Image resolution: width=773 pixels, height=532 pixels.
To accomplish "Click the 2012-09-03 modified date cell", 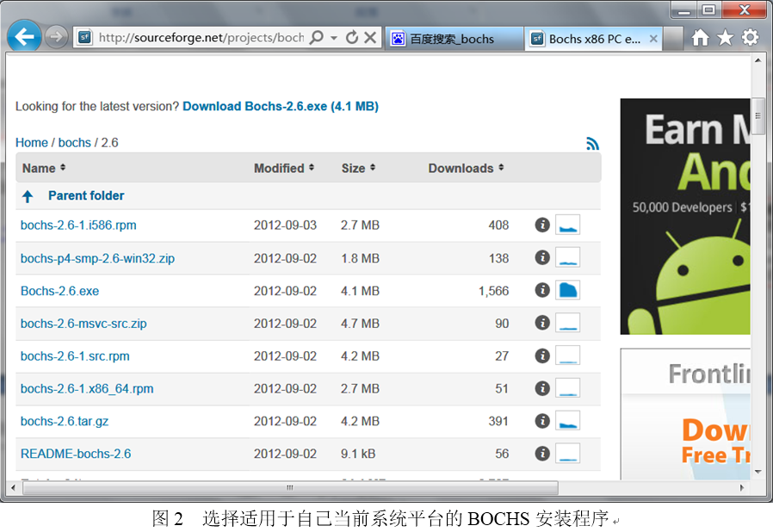I will click(x=285, y=226).
